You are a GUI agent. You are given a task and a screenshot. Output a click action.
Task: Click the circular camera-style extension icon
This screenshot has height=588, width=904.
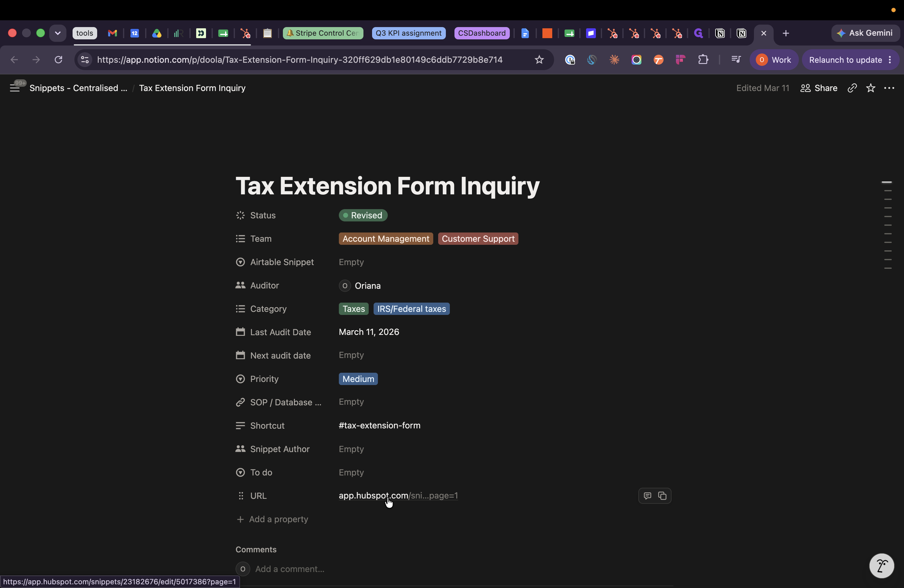pyautogui.click(x=636, y=60)
